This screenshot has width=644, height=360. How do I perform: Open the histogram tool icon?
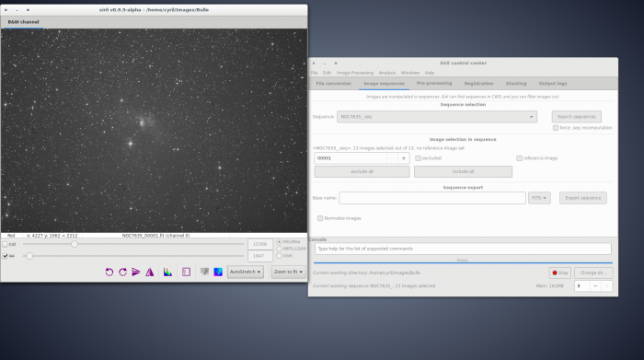(x=168, y=272)
